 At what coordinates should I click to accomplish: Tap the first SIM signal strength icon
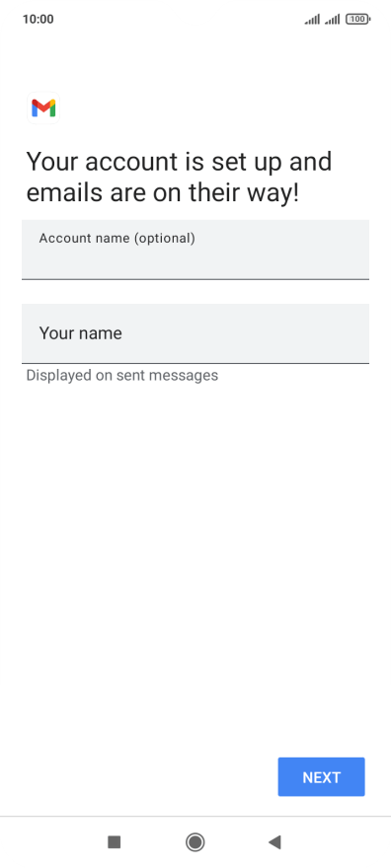point(312,20)
